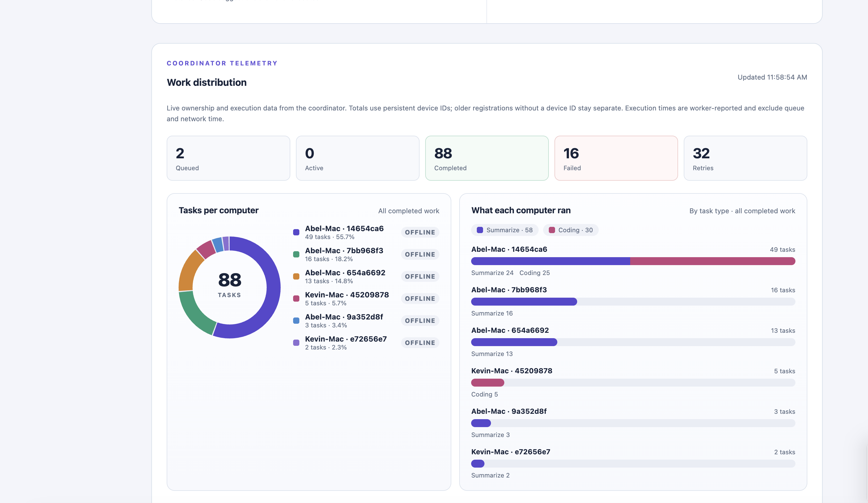Click the Queued stat card
The image size is (868, 503).
(228, 158)
